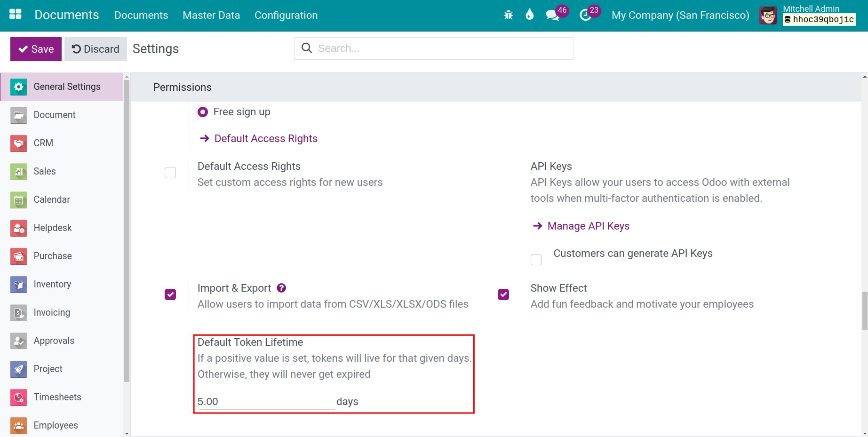This screenshot has height=437, width=868.
Task: Open the conversations messages icon
Action: click(x=553, y=15)
